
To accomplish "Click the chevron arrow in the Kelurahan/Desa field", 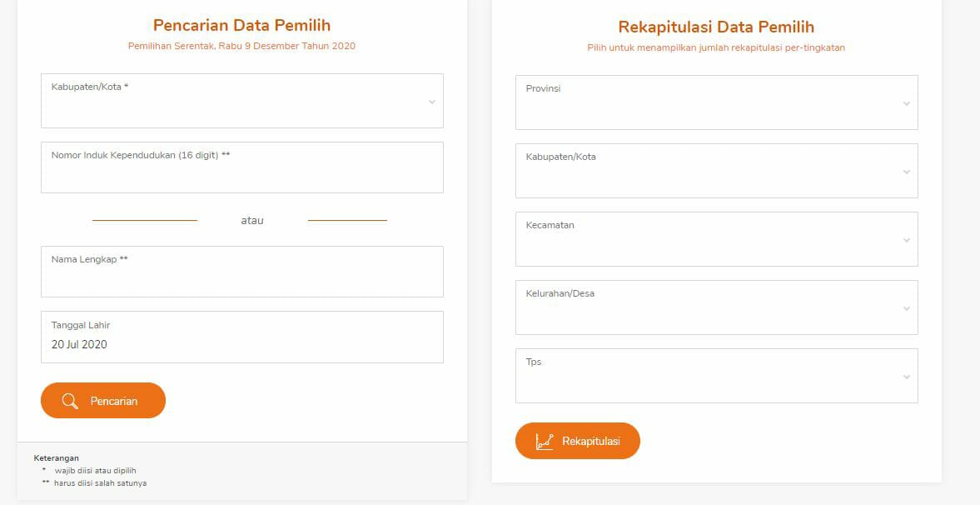I will point(906,308).
